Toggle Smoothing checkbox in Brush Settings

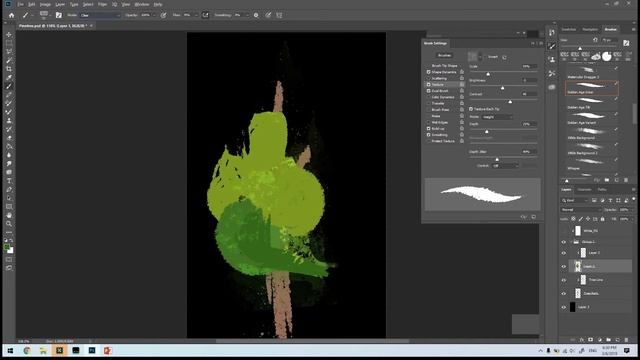(429, 135)
